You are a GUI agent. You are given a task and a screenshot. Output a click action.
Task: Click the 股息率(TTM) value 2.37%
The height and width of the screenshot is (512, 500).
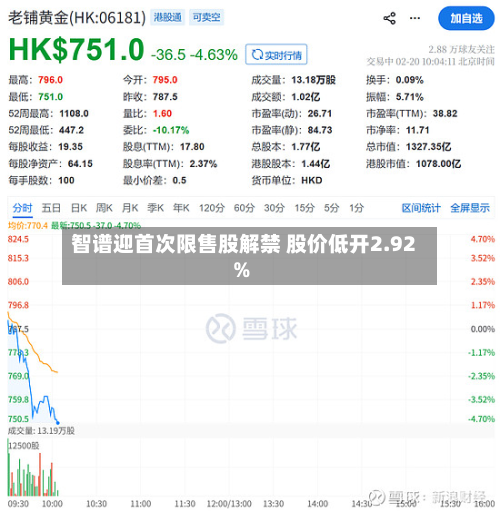(x=203, y=164)
